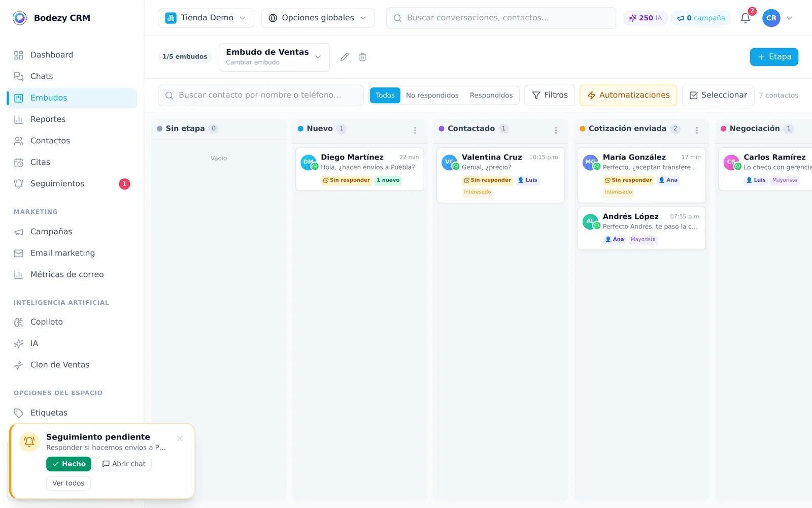Open the Dashboard page
This screenshot has height=508, width=812.
[72, 55]
